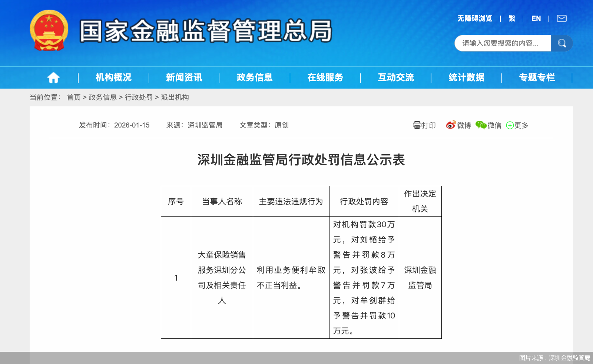Image resolution: width=593 pixels, height=364 pixels.
Task: Open the 专题专栏 menu
Action: [x=537, y=77]
